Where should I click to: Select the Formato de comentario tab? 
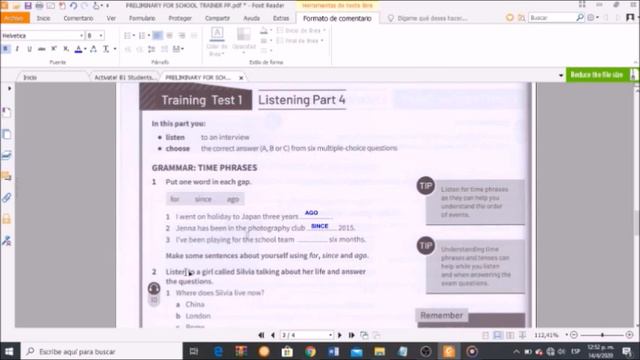(337, 18)
